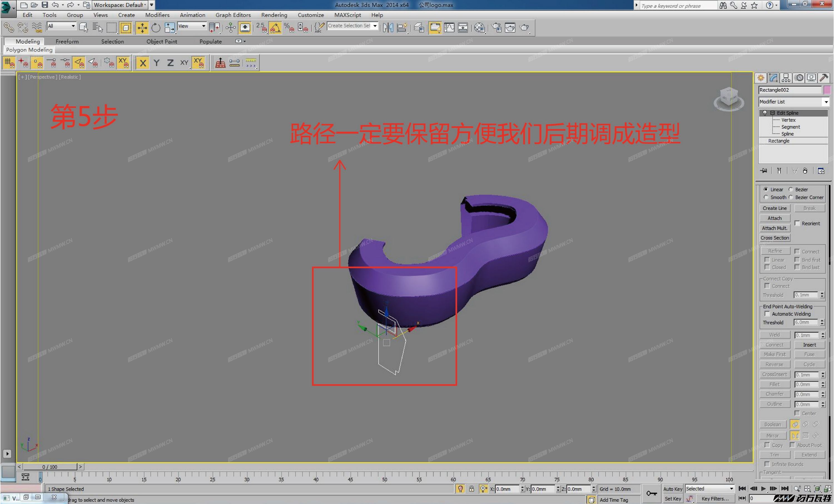The height and width of the screenshot is (504, 834).
Task: Constrain to X axis button
Action: click(x=143, y=63)
